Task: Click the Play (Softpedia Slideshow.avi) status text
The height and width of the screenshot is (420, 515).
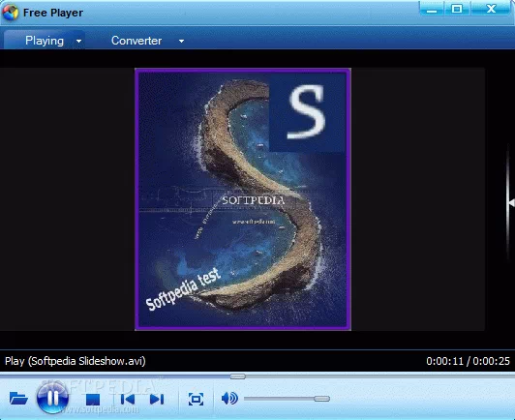Action: 76,361
